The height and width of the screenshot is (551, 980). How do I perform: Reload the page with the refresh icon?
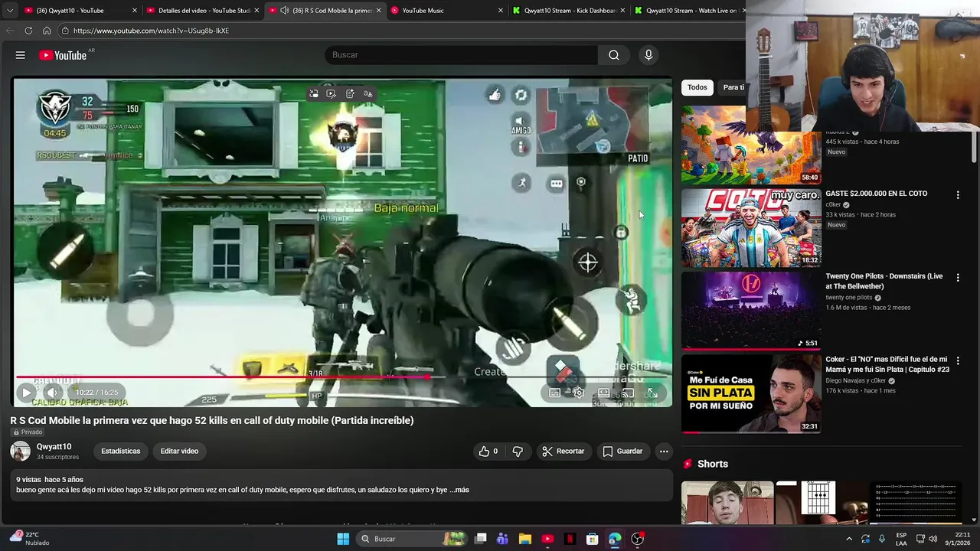pos(28,31)
